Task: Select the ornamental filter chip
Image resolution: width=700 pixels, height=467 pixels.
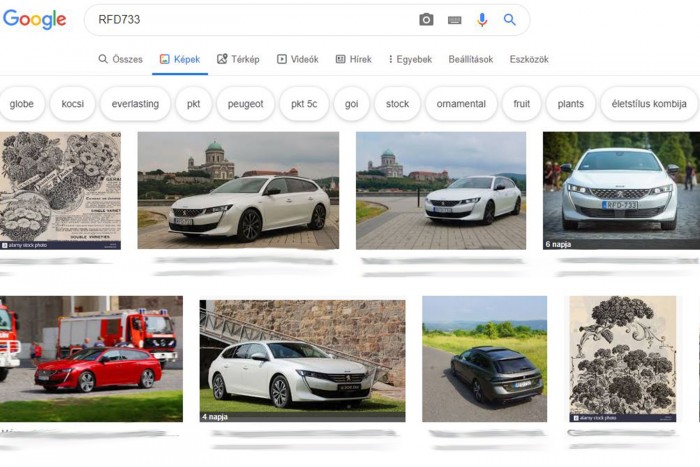Action: click(461, 104)
